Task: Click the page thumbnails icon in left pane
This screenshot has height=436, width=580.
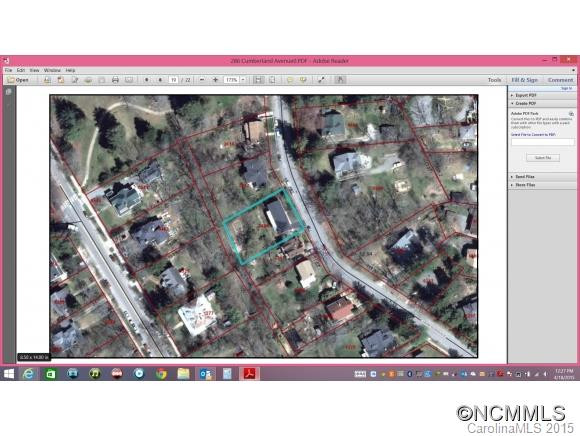Action: [x=9, y=92]
